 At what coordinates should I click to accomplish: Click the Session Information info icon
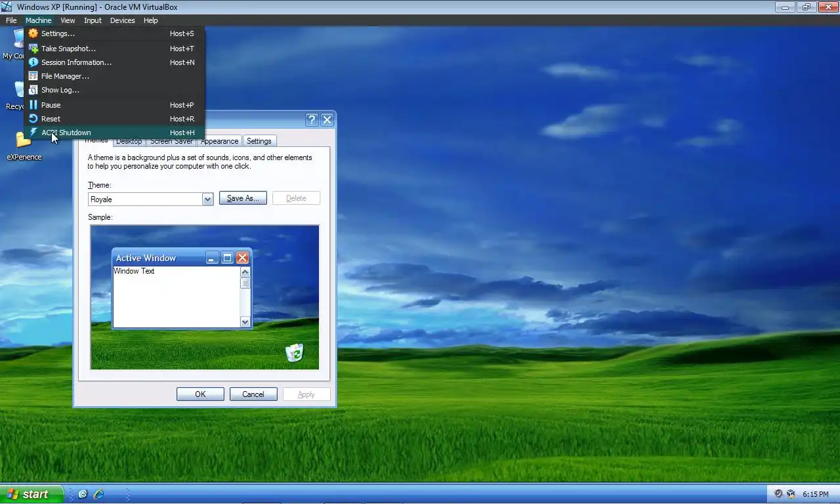point(33,62)
